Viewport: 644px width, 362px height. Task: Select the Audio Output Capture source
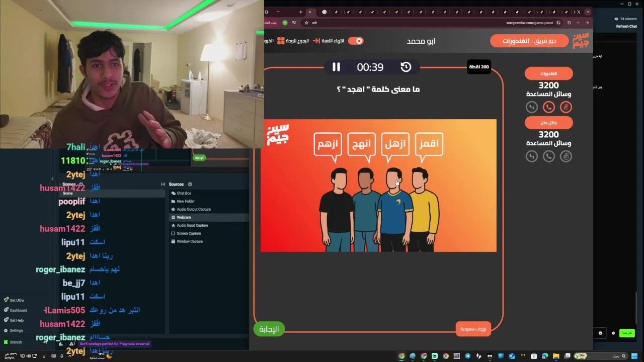[x=208, y=209]
